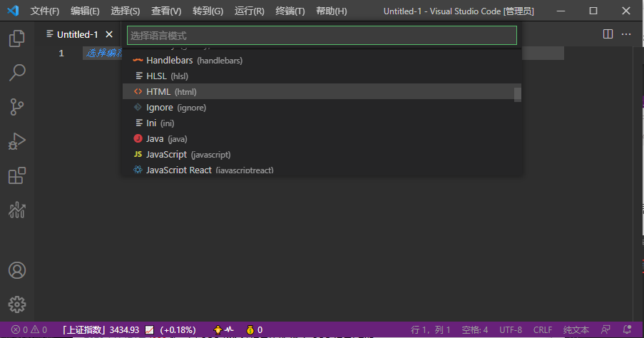
Task: Select the Ignore language mode
Action: [x=322, y=108]
